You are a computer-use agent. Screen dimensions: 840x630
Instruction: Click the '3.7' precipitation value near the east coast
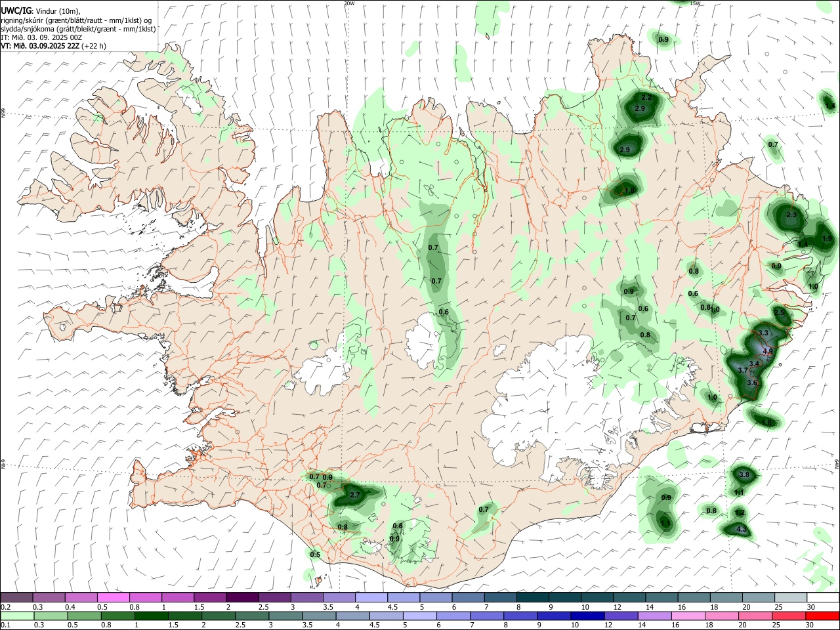click(743, 371)
